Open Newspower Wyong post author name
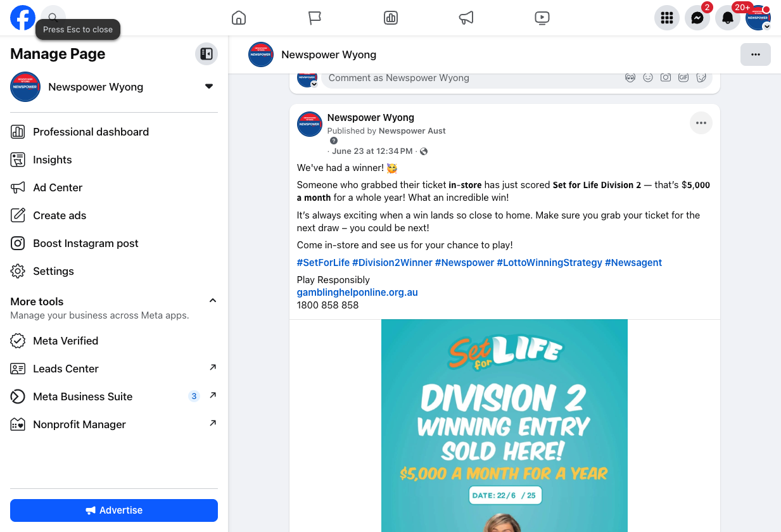The height and width of the screenshot is (532, 781). point(371,118)
